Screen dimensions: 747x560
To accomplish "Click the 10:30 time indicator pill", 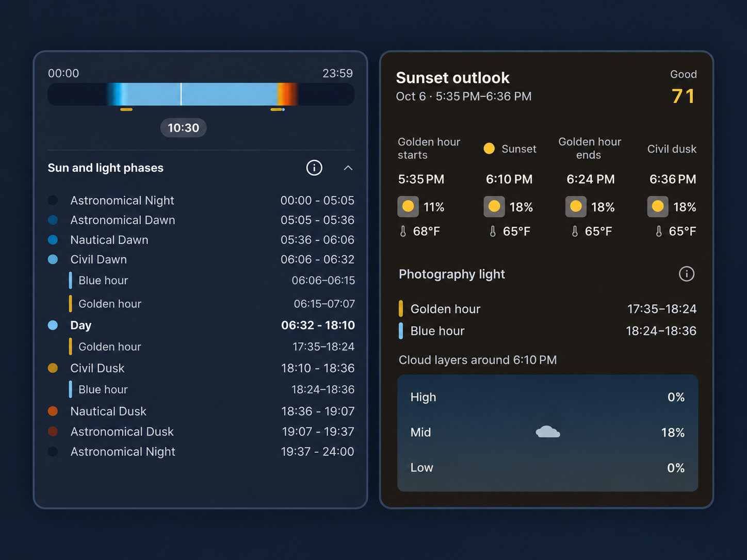I will pyautogui.click(x=184, y=128).
